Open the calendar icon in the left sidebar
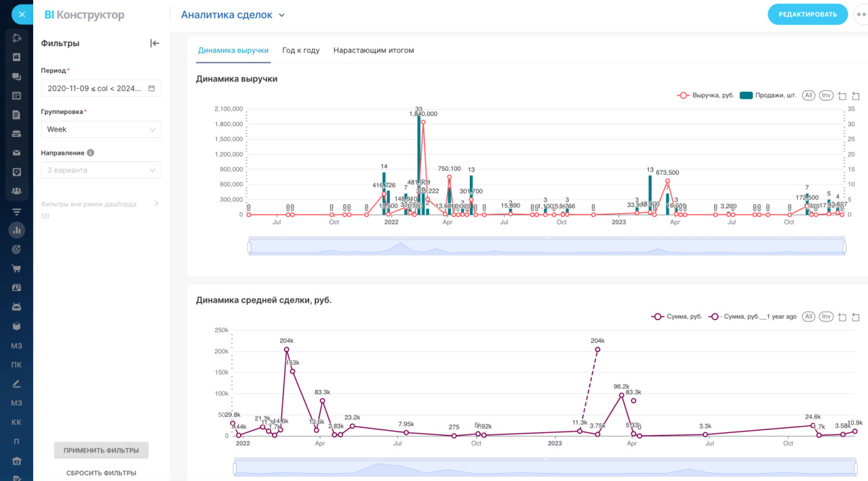 click(x=16, y=96)
